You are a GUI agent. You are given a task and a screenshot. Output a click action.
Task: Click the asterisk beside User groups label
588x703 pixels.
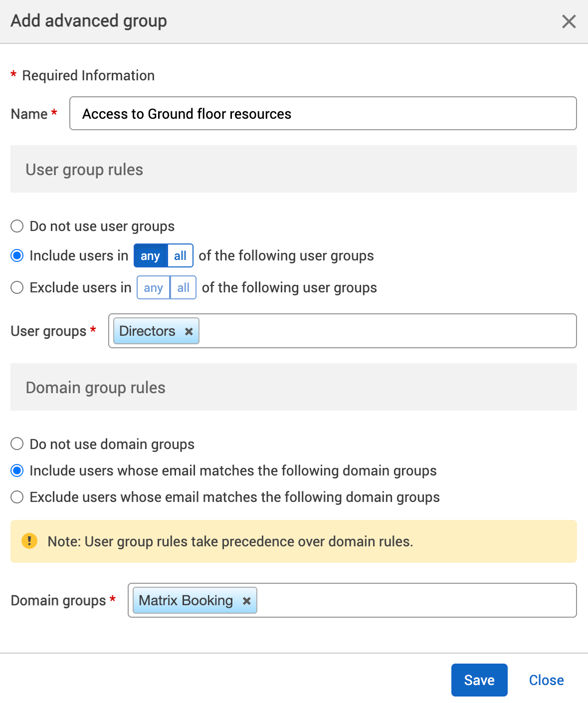pos(94,330)
